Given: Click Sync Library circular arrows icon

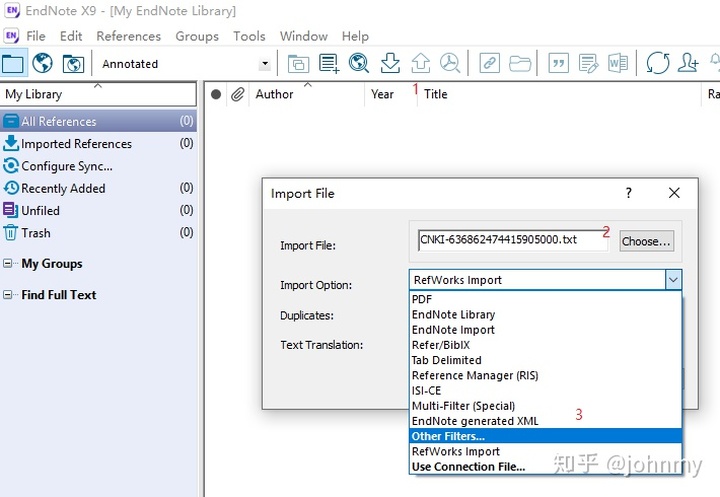Looking at the screenshot, I should point(658,63).
